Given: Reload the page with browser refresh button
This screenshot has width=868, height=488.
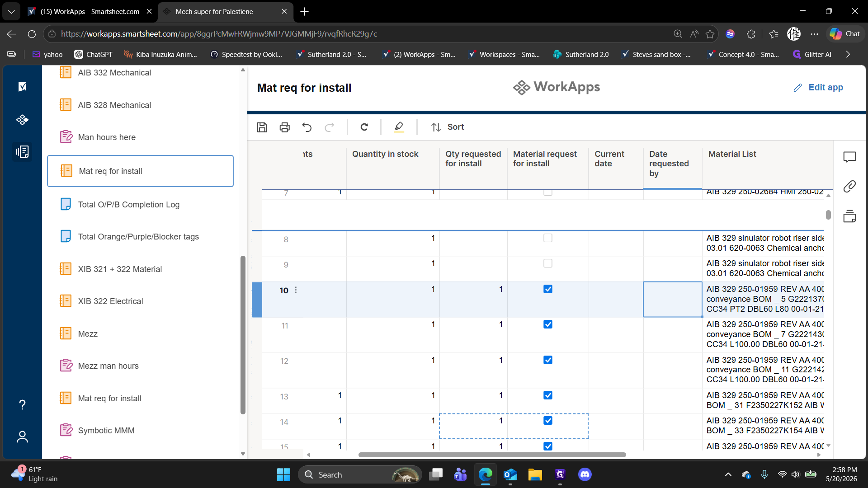Looking at the screenshot, I should pyautogui.click(x=32, y=34).
